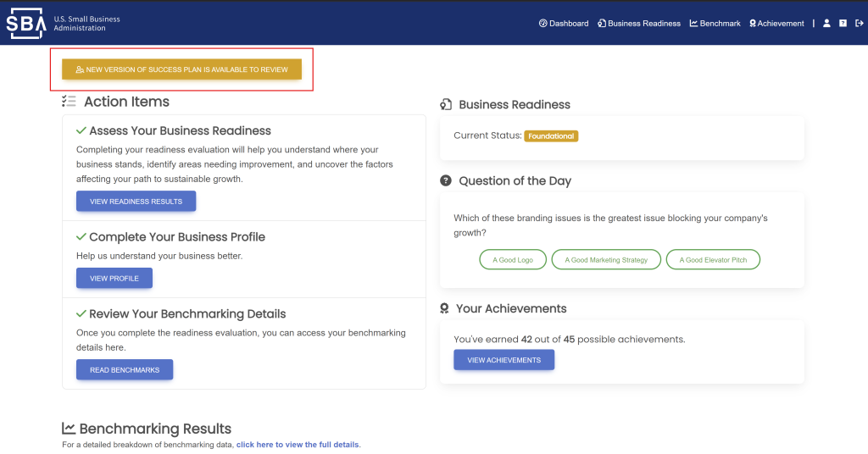Click the Business Readiness section heading icon
868x454 pixels.
[446, 105]
